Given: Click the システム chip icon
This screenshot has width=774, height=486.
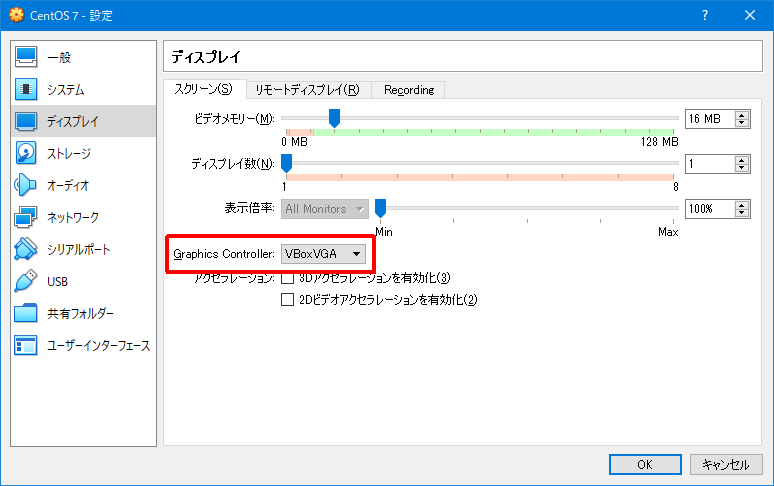Looking at the screenshot, I should coord(26,89).
